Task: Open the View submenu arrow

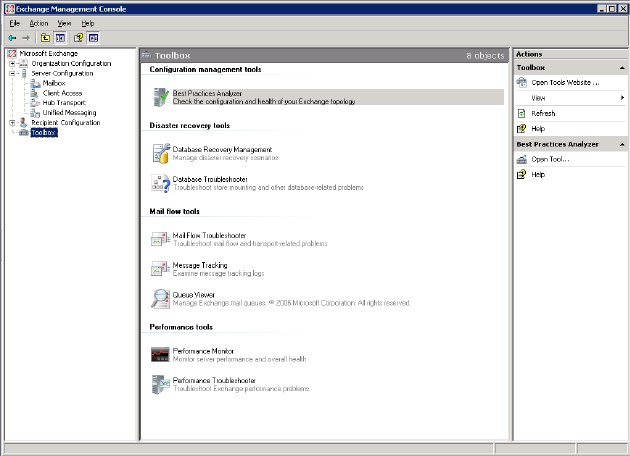Action: coord(622,98)
